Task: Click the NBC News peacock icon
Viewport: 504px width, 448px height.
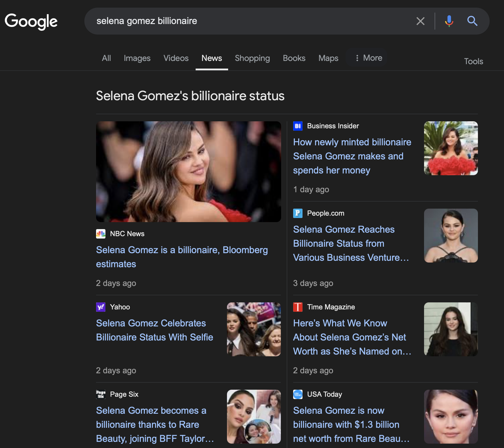Action: tap(101, 234)
